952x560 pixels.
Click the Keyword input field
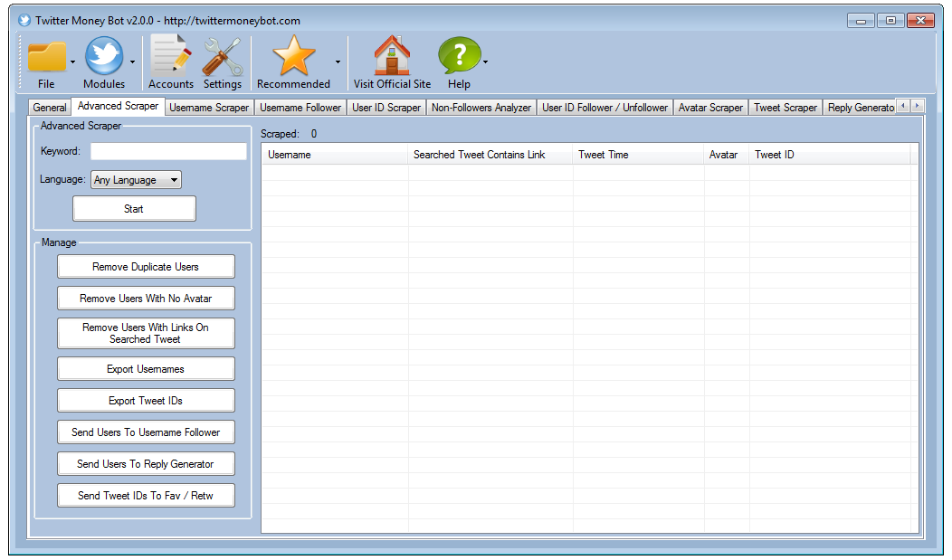tap(169, 151)
